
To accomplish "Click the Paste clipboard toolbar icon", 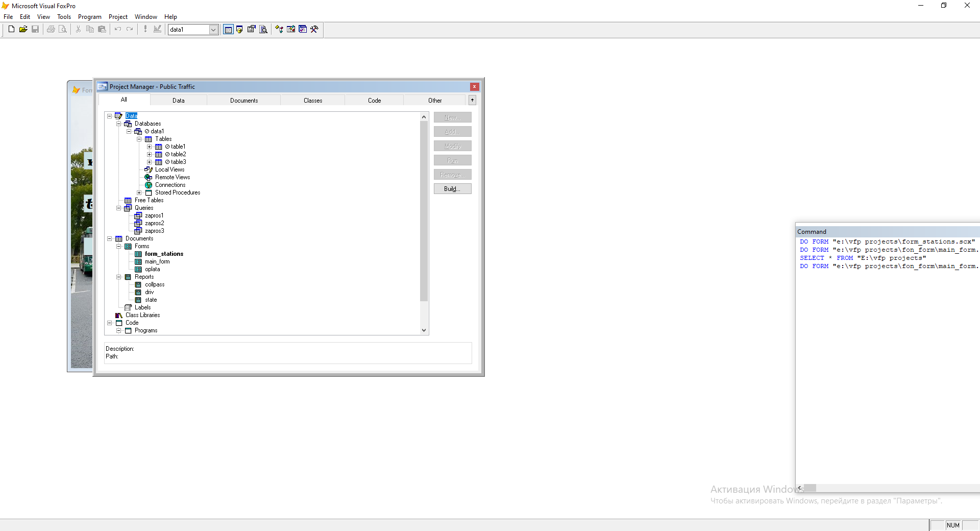I will (102, 29).
